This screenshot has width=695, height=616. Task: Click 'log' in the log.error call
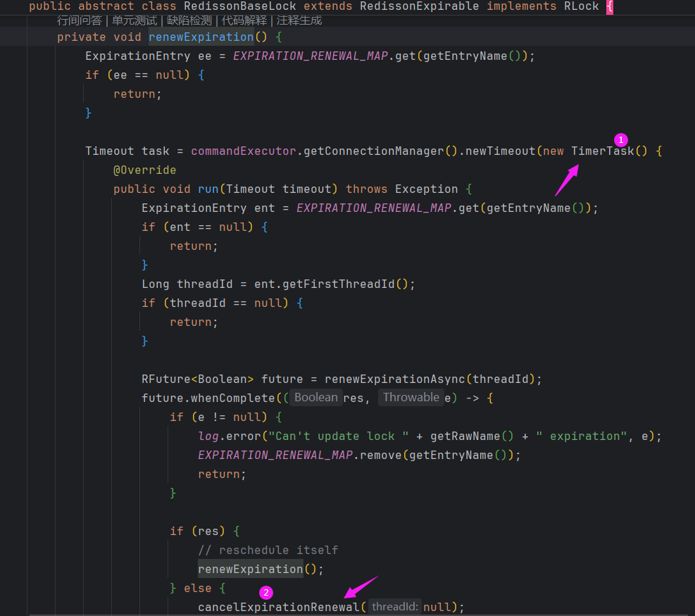pos(208,436)
